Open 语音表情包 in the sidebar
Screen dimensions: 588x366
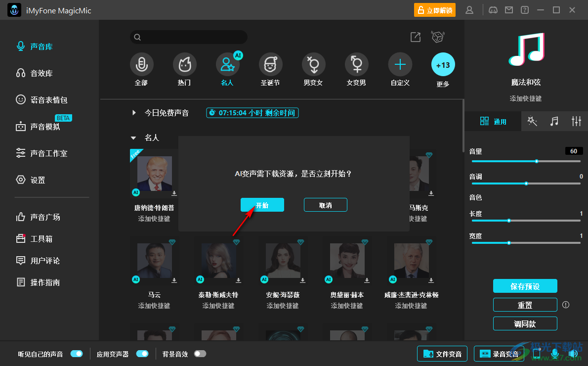(42, 100)
